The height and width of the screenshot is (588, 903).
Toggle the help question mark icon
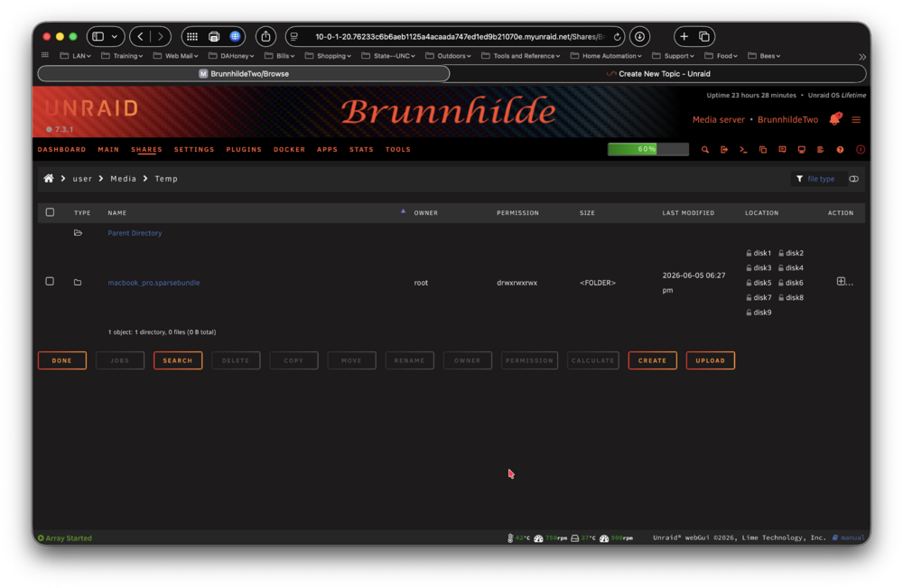(840, 150)
